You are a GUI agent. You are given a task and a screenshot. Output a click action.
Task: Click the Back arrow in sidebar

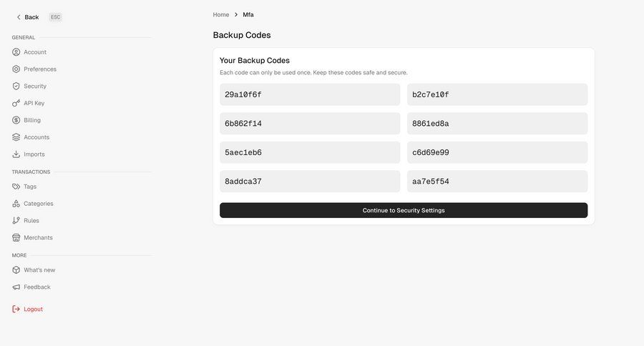point(19,17)
